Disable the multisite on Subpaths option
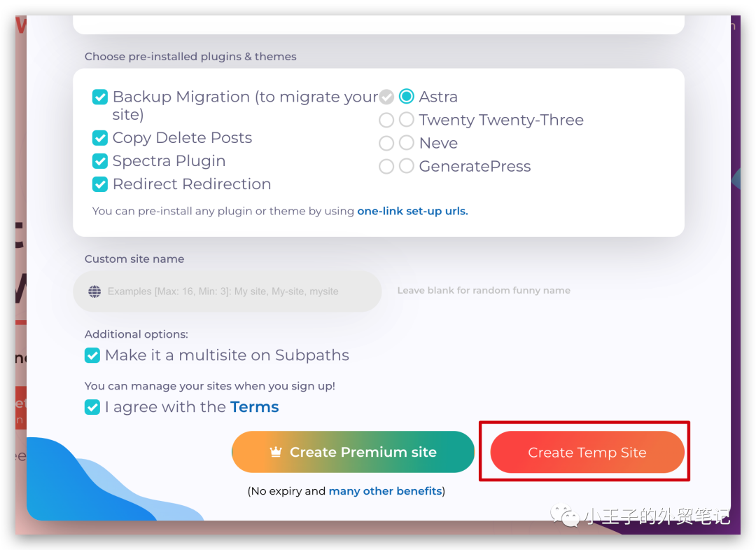This screenshot has height=550, width=756. tap(92, 356)
